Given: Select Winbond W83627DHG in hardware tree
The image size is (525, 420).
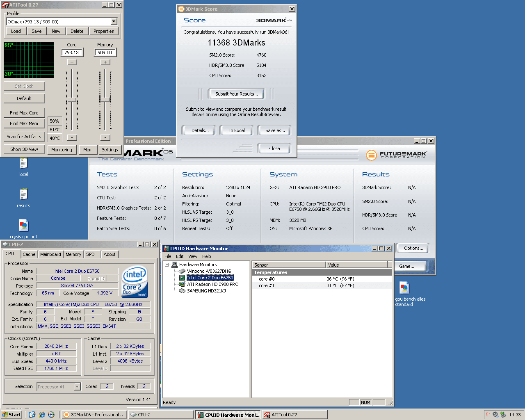Looking at the screenshot, I should 209,271.
